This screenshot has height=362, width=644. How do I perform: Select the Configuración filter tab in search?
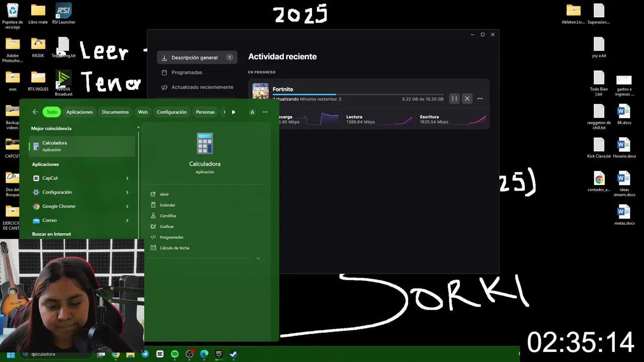pyautogui.click(x=172, y=112)
